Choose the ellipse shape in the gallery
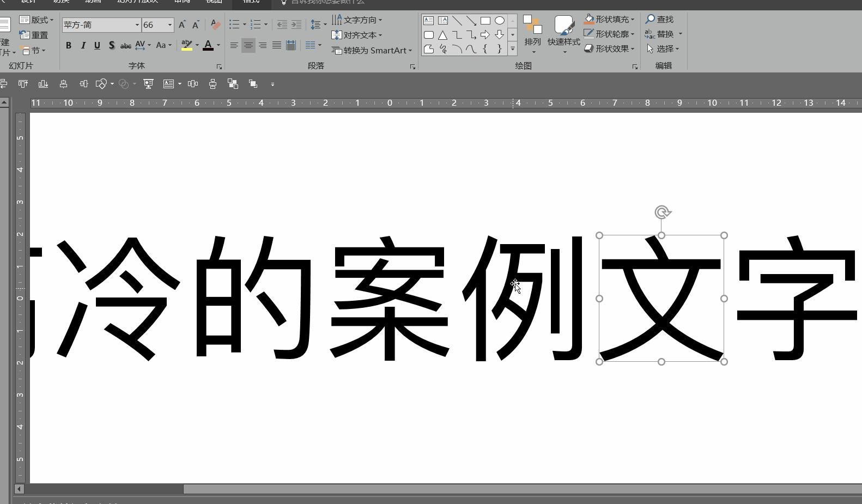Screen dimensions: 862x504 pyautogui.click(x=500, y=21)
